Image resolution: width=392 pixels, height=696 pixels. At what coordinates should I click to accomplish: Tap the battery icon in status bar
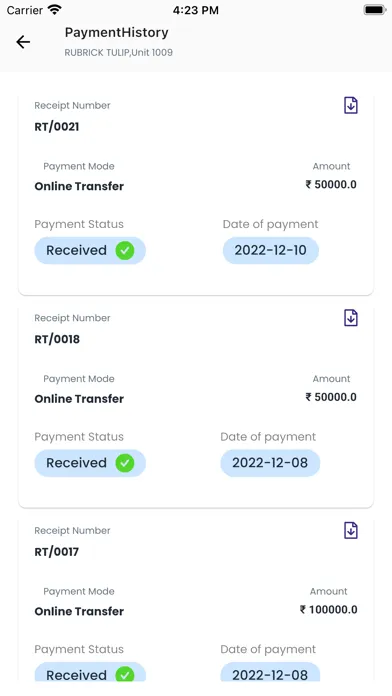[x=375, y=10]
